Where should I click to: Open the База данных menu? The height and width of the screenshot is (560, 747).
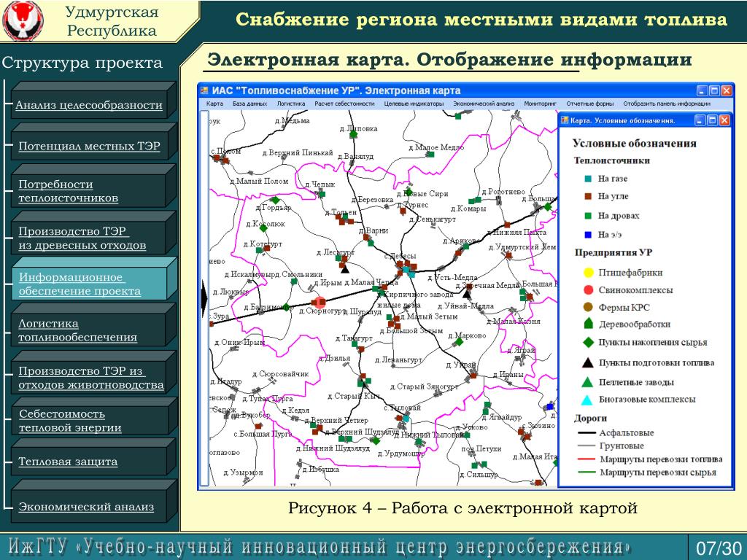click(x=249, y=104)
